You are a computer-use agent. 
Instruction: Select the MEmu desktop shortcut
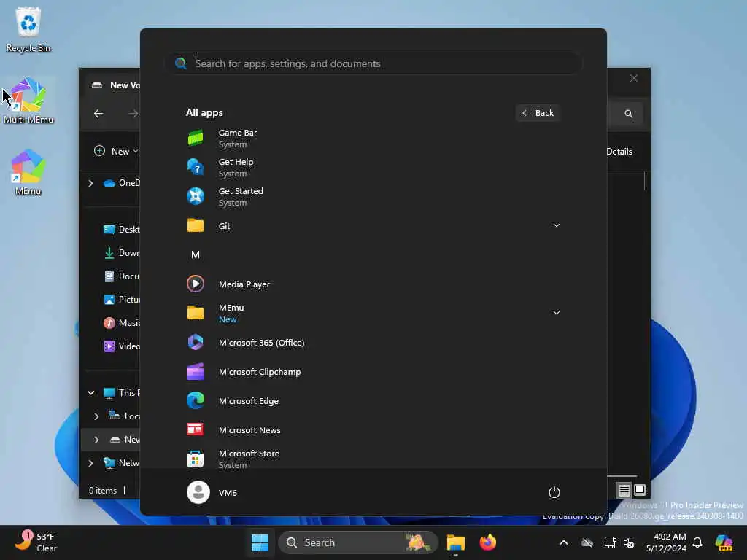(28, 172)
